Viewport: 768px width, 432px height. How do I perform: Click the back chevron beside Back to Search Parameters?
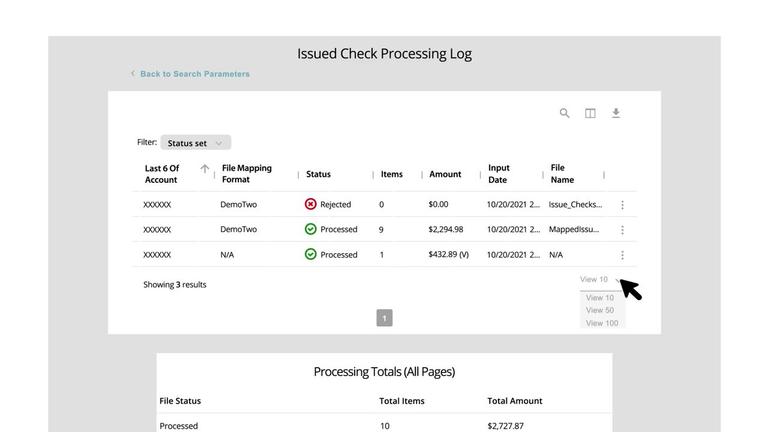point(133,73)
